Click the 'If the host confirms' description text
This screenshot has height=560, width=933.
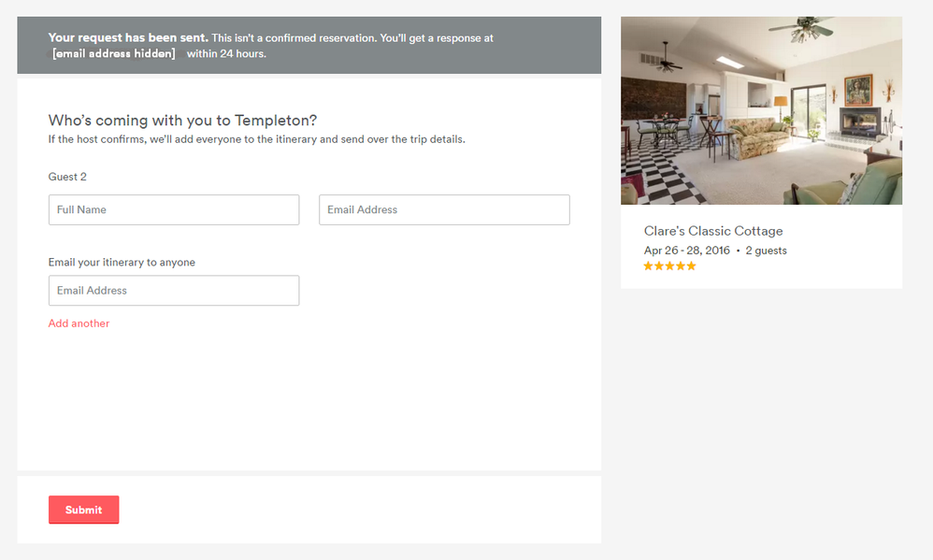[256, 139]
